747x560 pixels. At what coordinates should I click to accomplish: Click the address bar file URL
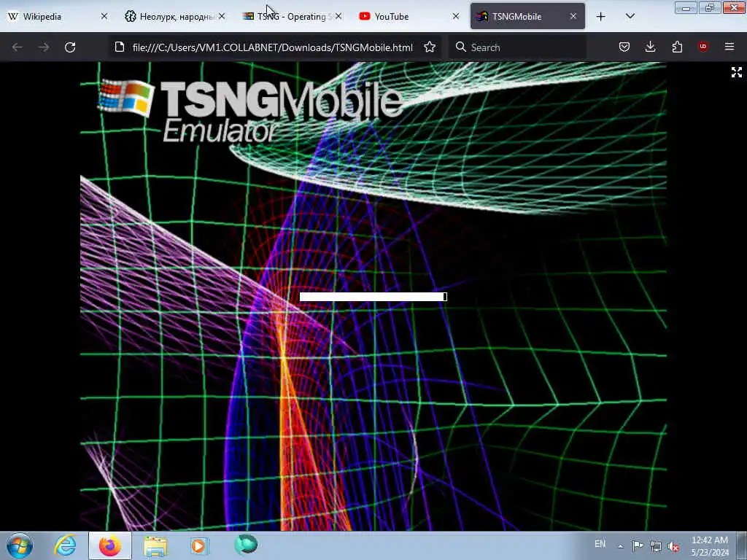tap(273, 47)
